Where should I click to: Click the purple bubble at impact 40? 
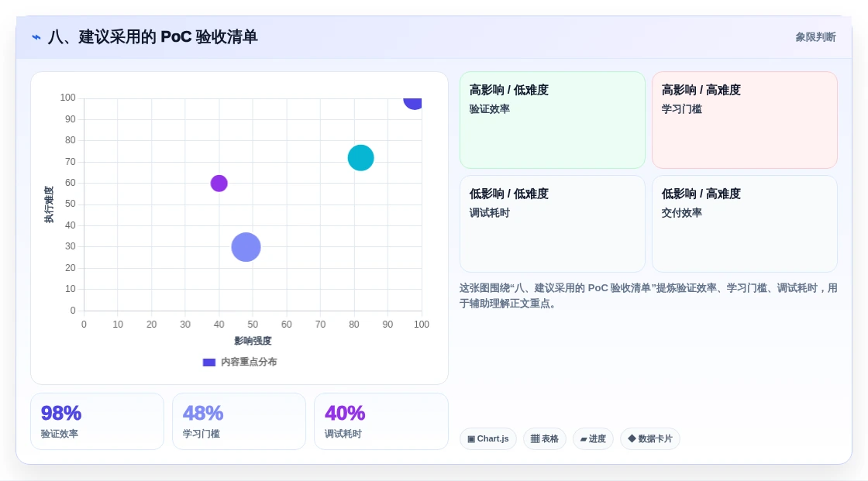click(219, 184)
